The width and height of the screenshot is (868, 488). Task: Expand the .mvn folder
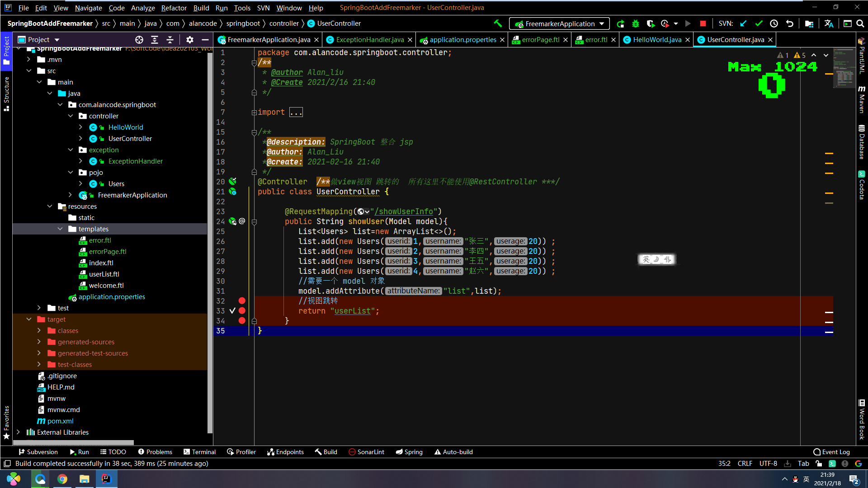click(x=29, y=60)
